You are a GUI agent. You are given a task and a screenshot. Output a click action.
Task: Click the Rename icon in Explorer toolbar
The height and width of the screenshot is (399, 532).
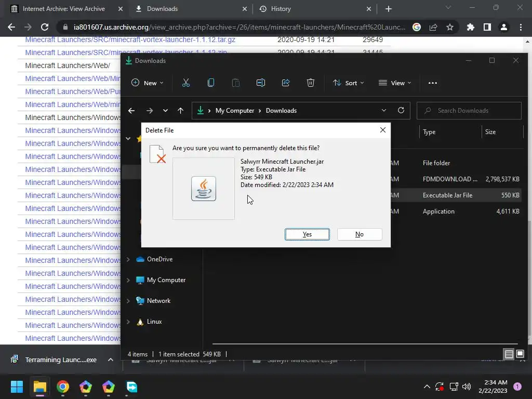[x=261, y=83]
